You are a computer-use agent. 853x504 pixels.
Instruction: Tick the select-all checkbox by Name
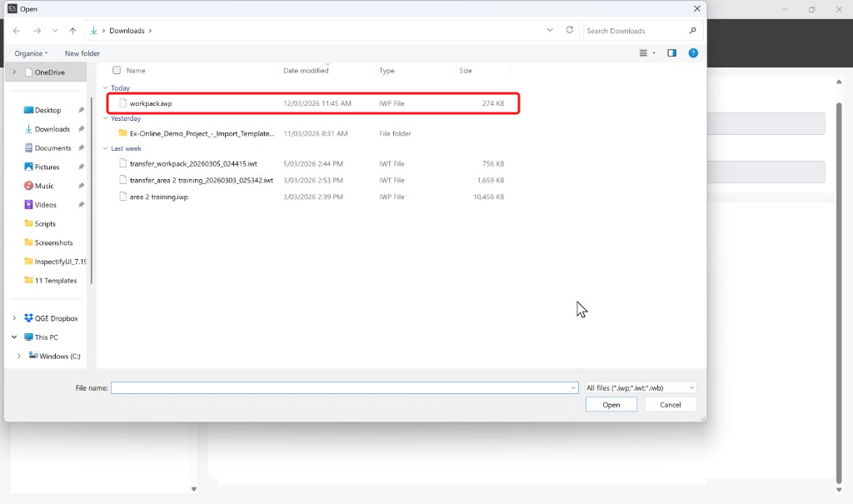[x=117, y=70]
